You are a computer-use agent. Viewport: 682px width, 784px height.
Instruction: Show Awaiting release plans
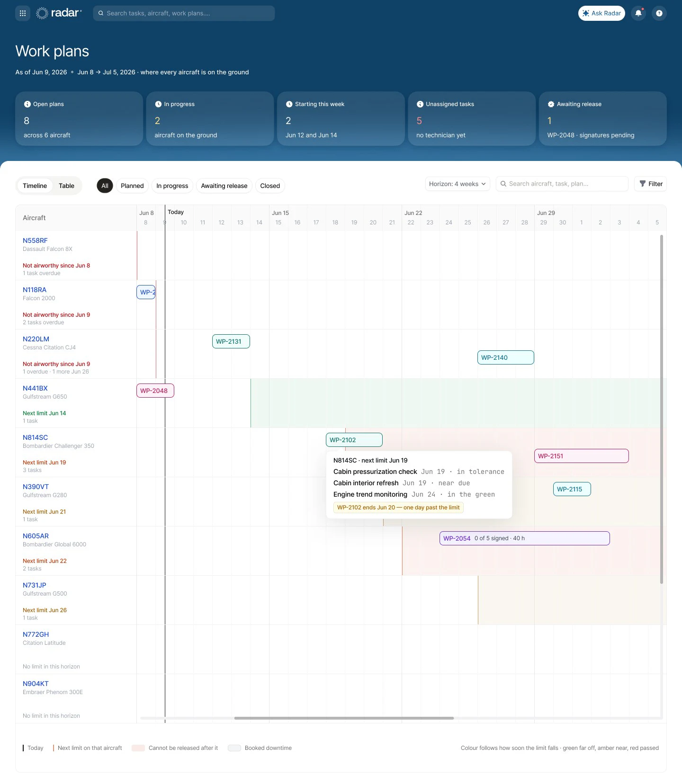pos(224,186)
